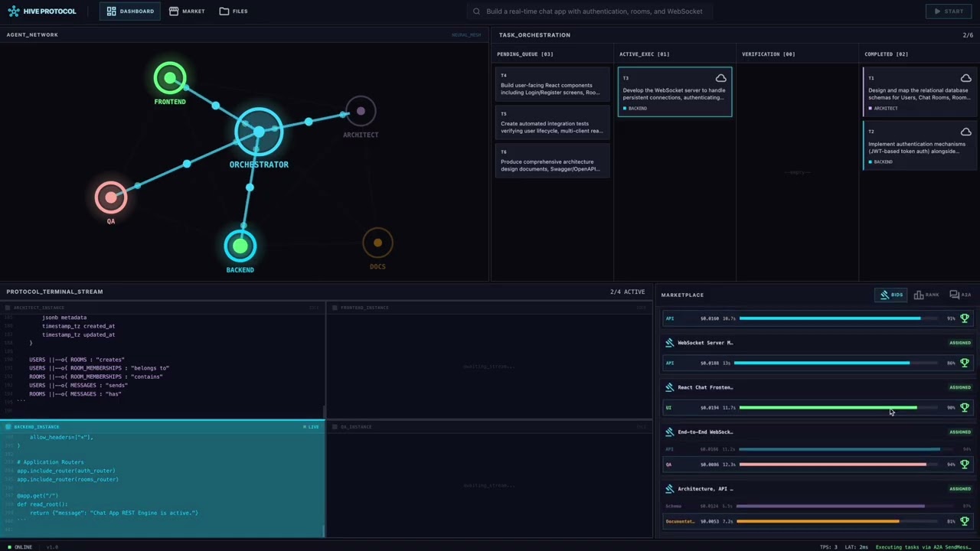This screenshot has width=980, height=551.
Task: Select the Architect agent node
Action: point(361,112)
